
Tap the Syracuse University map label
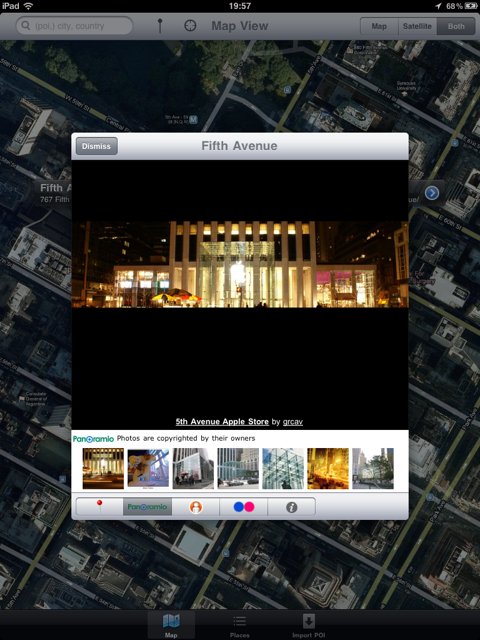[x=406, y=86]
